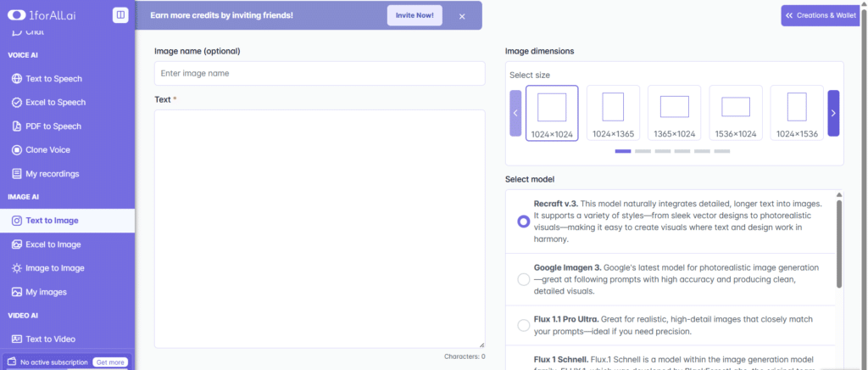Click the Text to Video icon
This screenshot has width=868, height=370.
click(17, 339)
